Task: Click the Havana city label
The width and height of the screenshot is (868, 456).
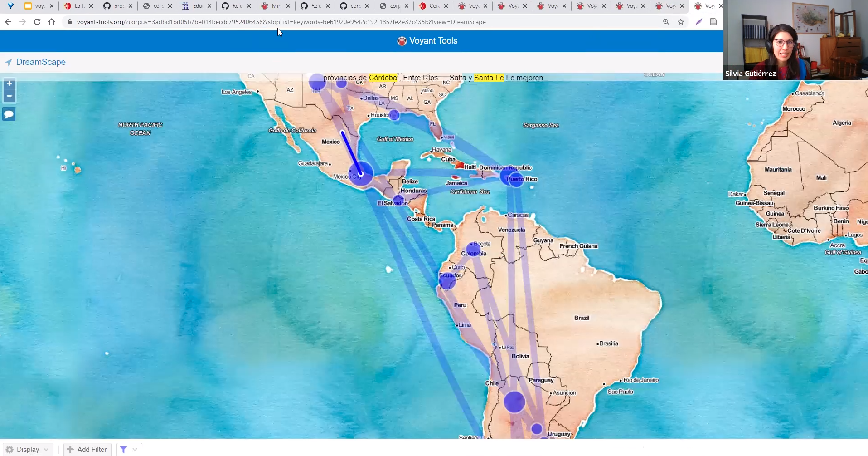Action: [441, 150]
